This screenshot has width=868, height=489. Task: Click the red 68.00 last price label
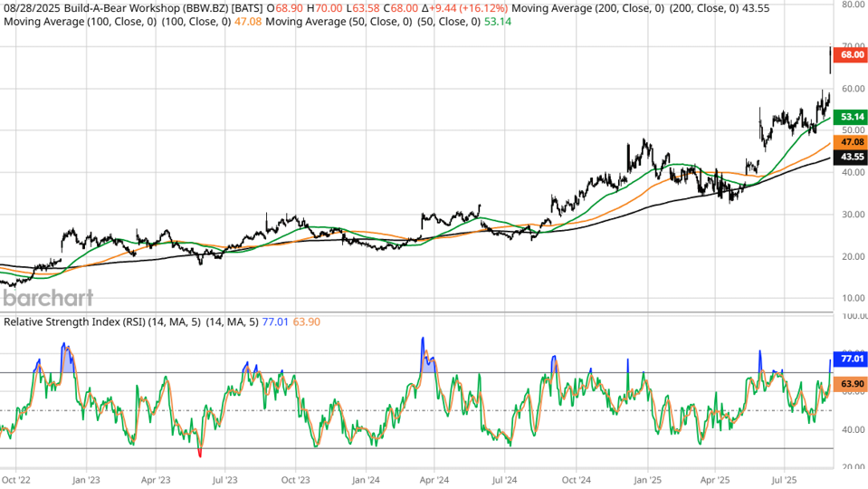click(850, 55)
